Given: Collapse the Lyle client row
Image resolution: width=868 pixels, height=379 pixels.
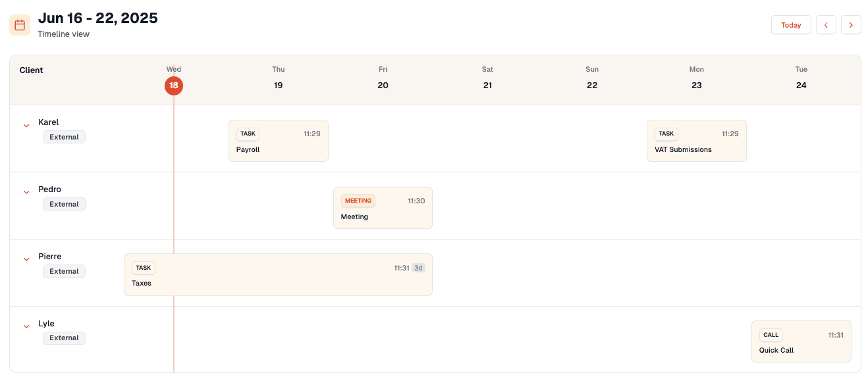Looking at the screenshot, I should 26,326.
